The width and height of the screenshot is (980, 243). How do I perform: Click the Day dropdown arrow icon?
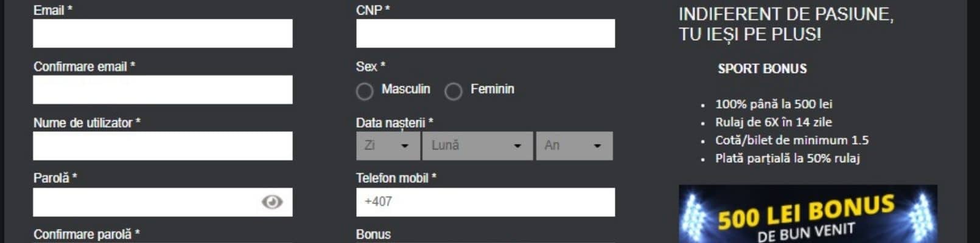tap(405, 146)
